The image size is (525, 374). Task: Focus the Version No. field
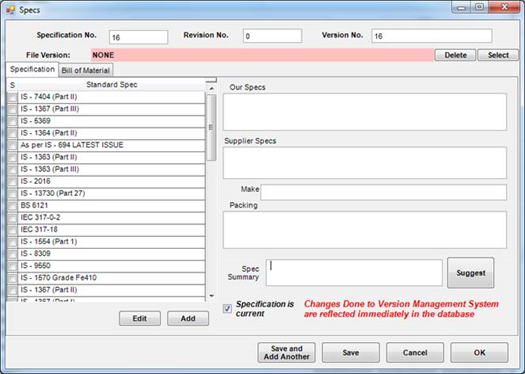(432, 36)
